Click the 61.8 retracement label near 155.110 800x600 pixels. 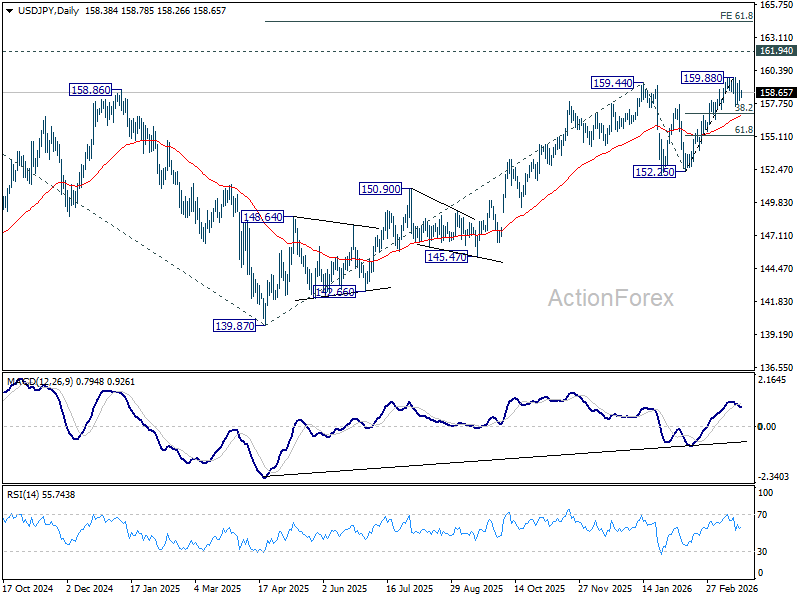(x=744, y=130)
